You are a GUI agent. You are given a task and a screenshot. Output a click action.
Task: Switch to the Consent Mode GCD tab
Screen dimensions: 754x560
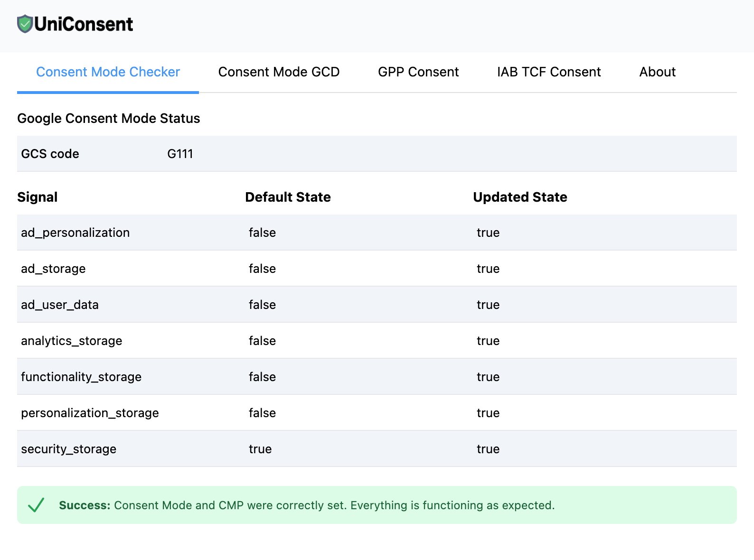coord(279,72)
